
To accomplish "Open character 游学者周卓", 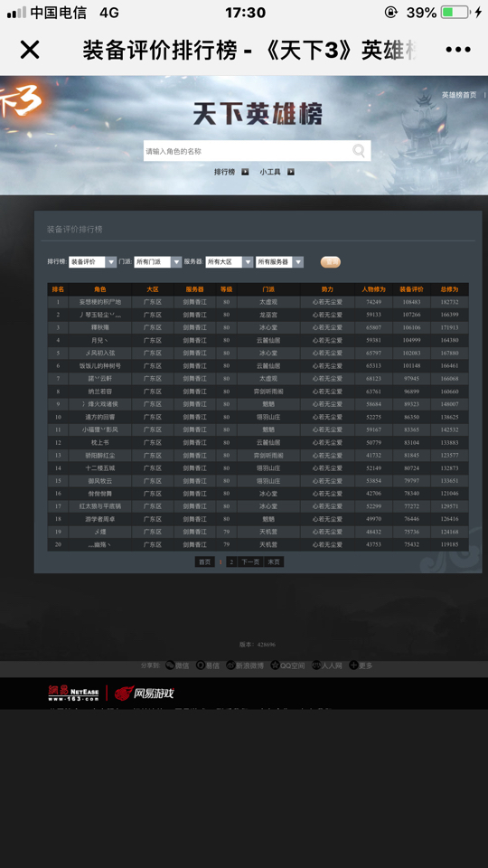I will [x=100, y=519].
